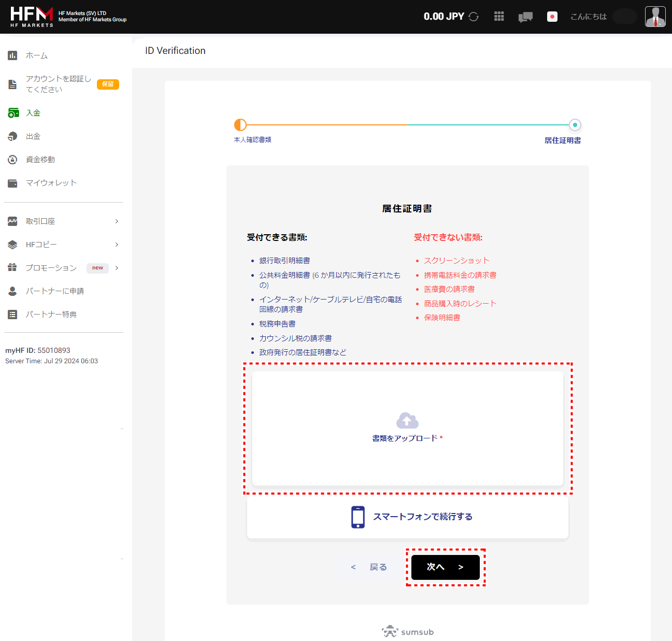Viewport: 672px width, 641px height.
Task: Click the こんにちは greeting text
Action: point(589,17)
